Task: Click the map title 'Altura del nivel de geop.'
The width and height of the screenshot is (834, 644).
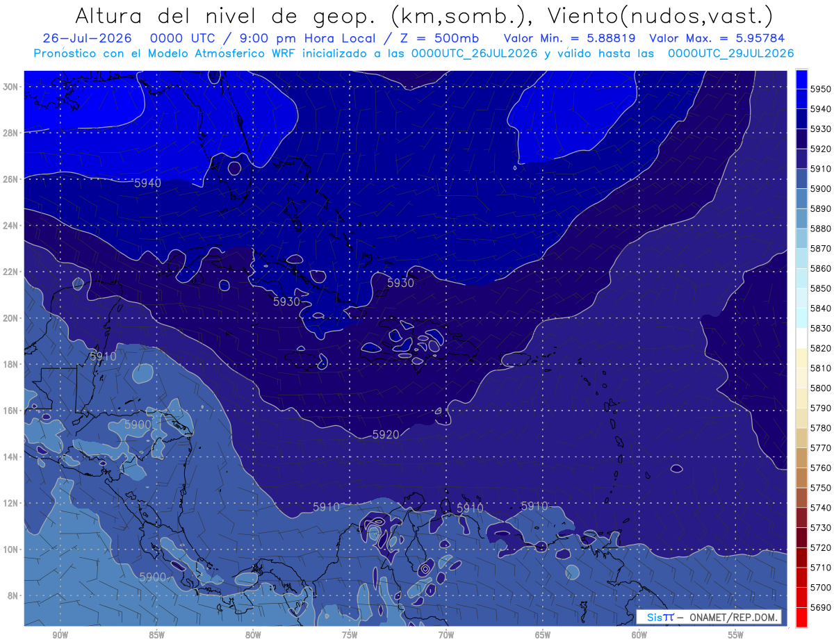Action: click(x=224, y=16)
